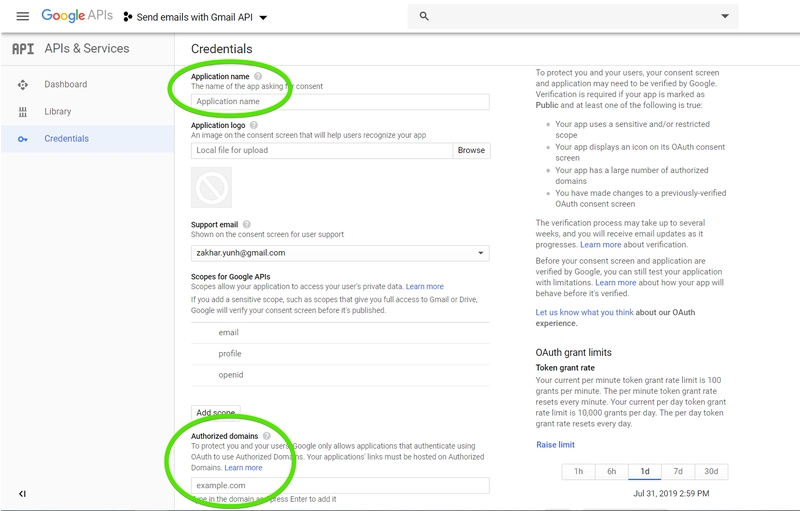Expand the search bar dropdown arrow

pos(725,17)
